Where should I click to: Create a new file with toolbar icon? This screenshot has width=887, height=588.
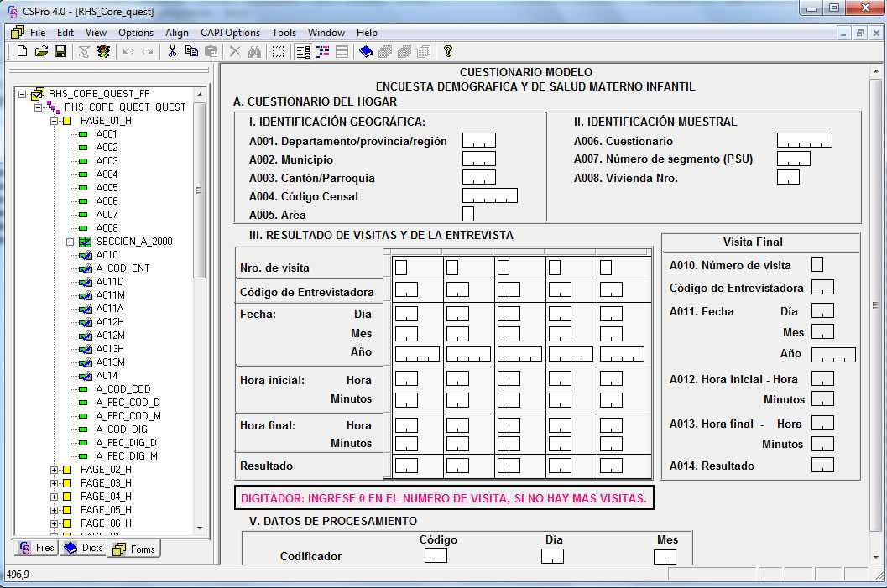click(x=22, y=51)
